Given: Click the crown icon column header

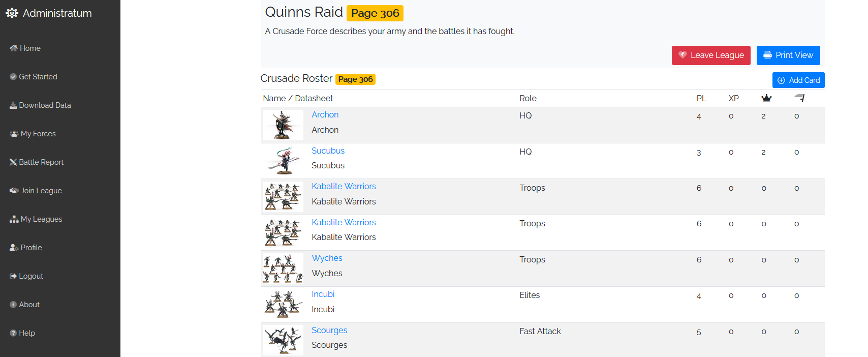Looking at the screenshot, I should tap(766, 98).
